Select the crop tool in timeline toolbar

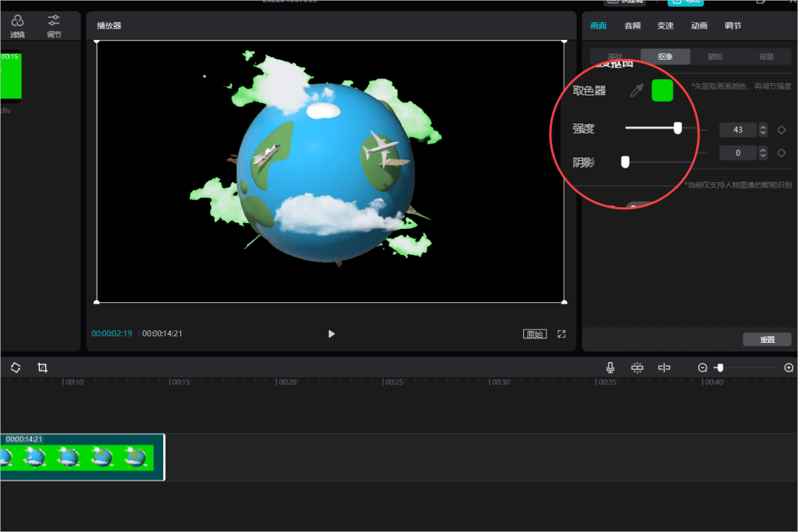coord(43,367)
